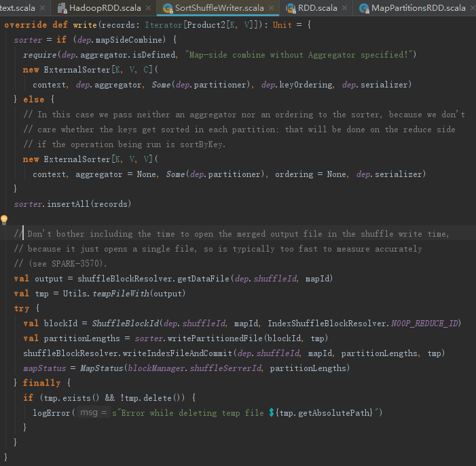The image size is (476, 466).
Task: Click 'getAbsolutePath' in the string interpolation
Action: [x=334, y=413]
